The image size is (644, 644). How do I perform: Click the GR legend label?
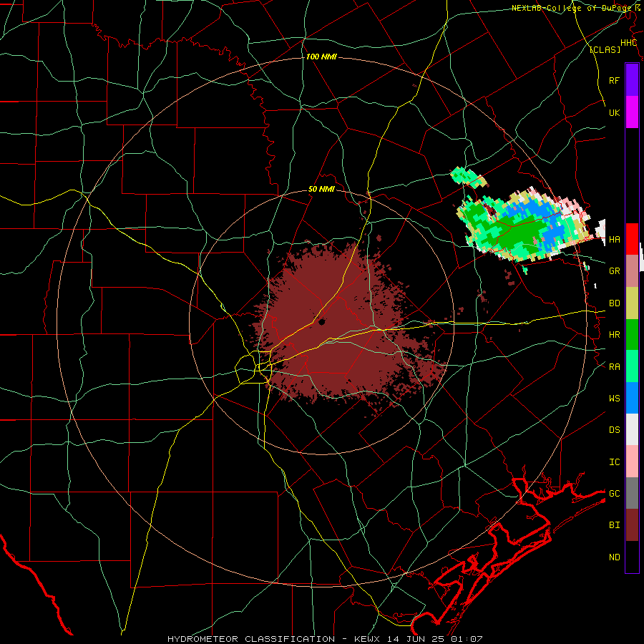[614, 271]
